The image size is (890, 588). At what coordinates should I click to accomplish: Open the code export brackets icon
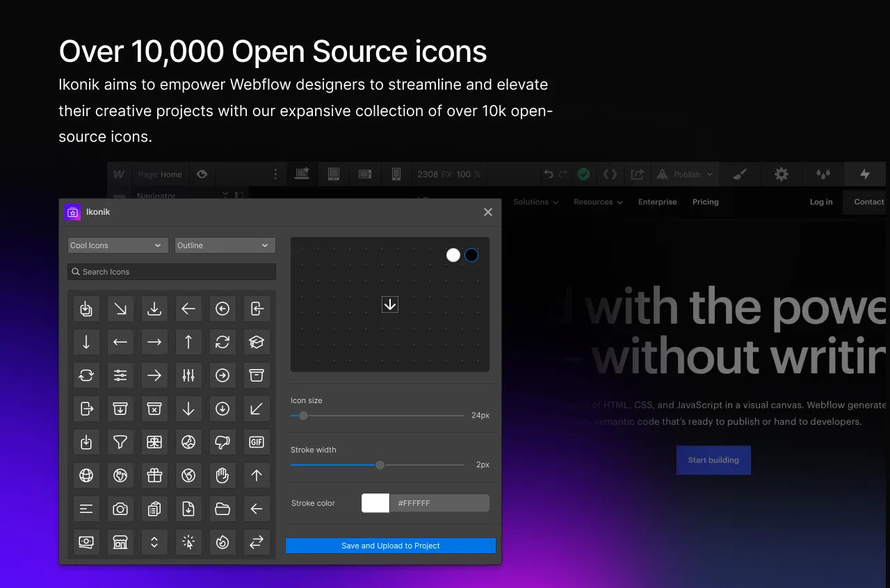pyautogui.click(x=610, y=174)
